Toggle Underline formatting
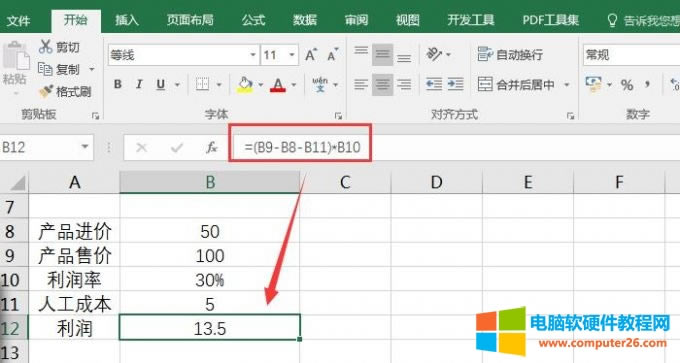 click(x=160, y=84)
